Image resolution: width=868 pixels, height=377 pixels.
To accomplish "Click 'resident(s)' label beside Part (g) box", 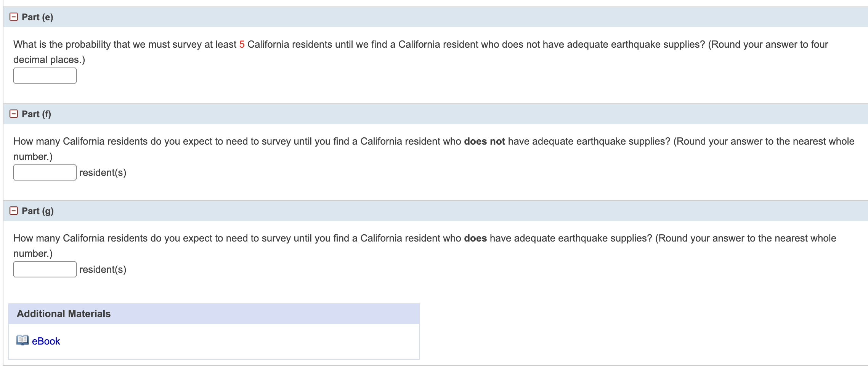I will point(103,270).
